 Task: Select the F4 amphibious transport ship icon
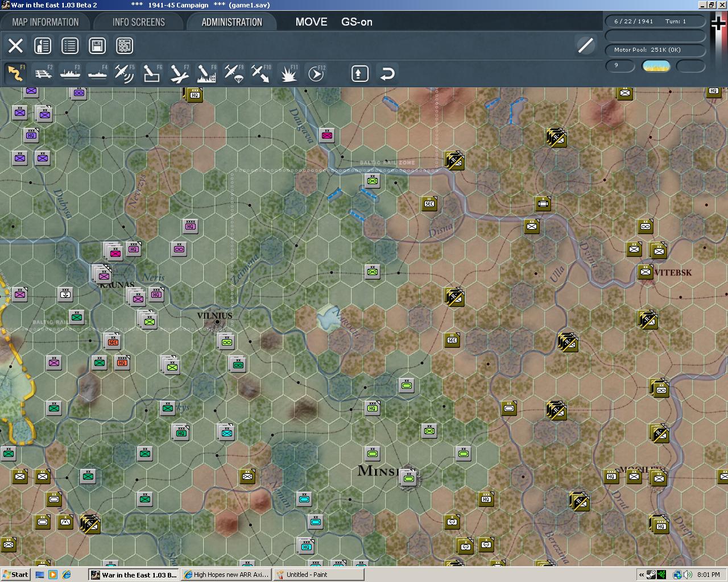point(97,73)
